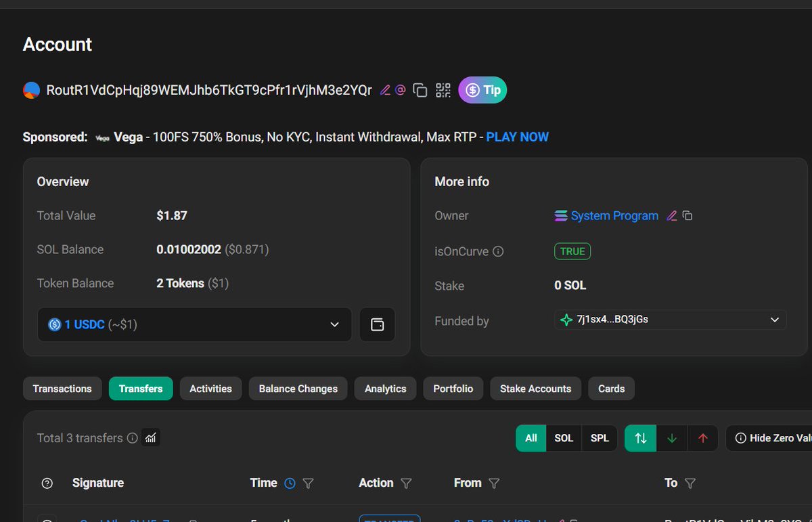Click the account avatar icon beside the address
812x522 pixels.
pos(31,90)
